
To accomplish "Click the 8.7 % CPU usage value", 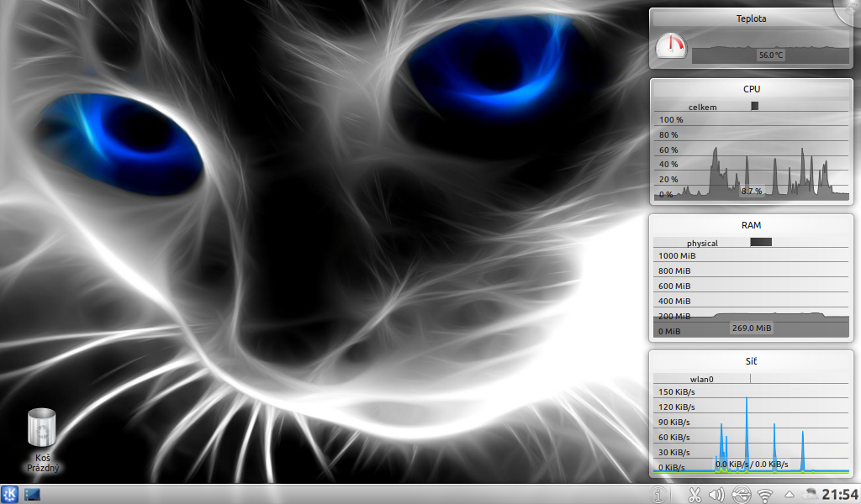I will 752,191.
